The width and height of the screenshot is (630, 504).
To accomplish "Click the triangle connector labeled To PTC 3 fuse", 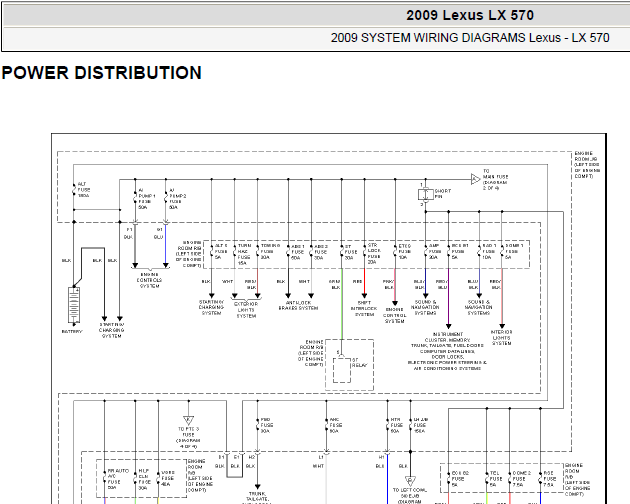I will (188, 420).
